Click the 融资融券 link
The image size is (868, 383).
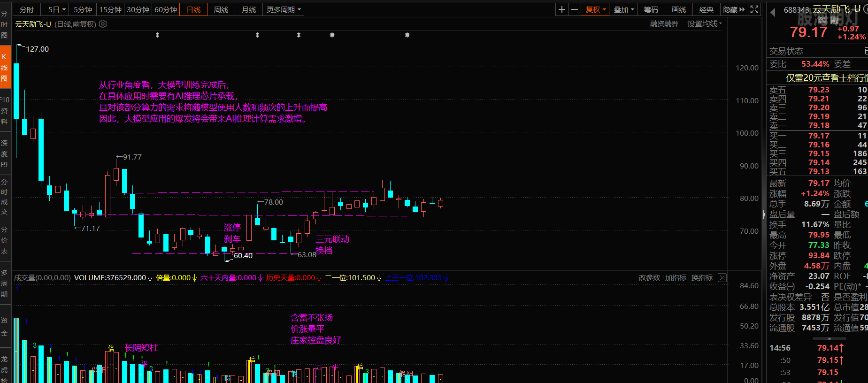tap(664, 24)
